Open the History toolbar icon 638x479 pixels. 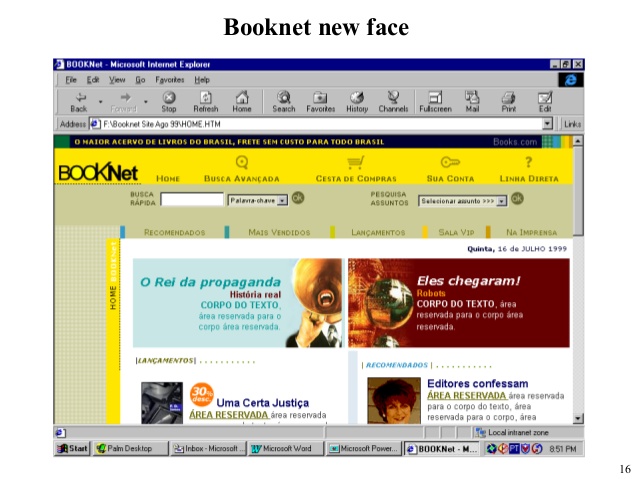click(357, 97)
